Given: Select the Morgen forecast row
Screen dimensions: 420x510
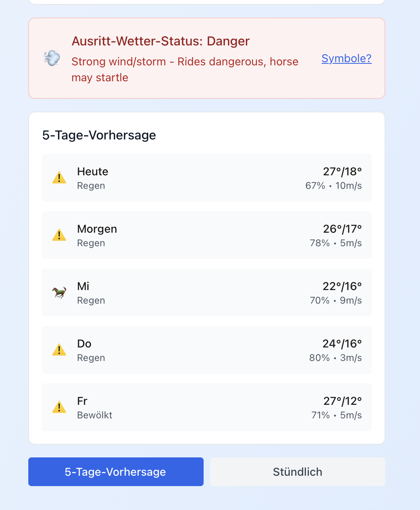Looking at the screenshot, I should (206, 235).
